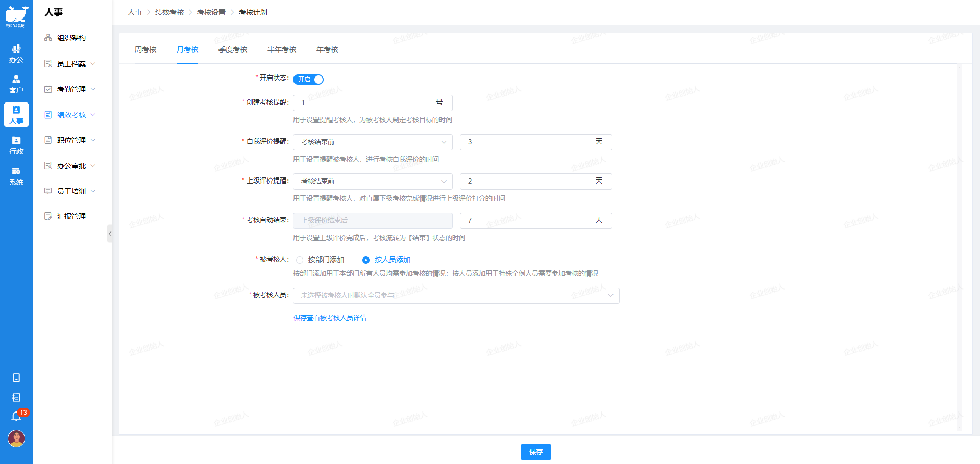The height and width of the screenshot is (464, 980).
Task: Click the 保存查看被考核人员详情 link
Action: coord(330,318)
